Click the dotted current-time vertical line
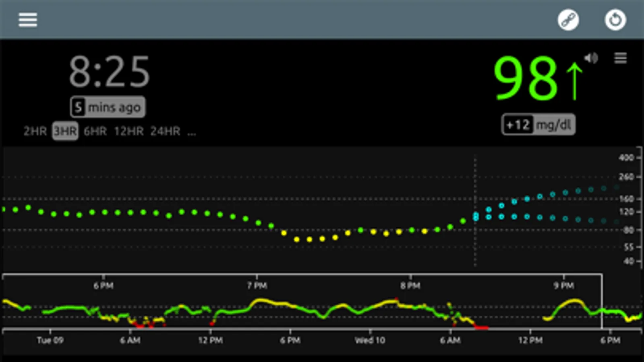The image size is (644, 362). pos(475,210)
